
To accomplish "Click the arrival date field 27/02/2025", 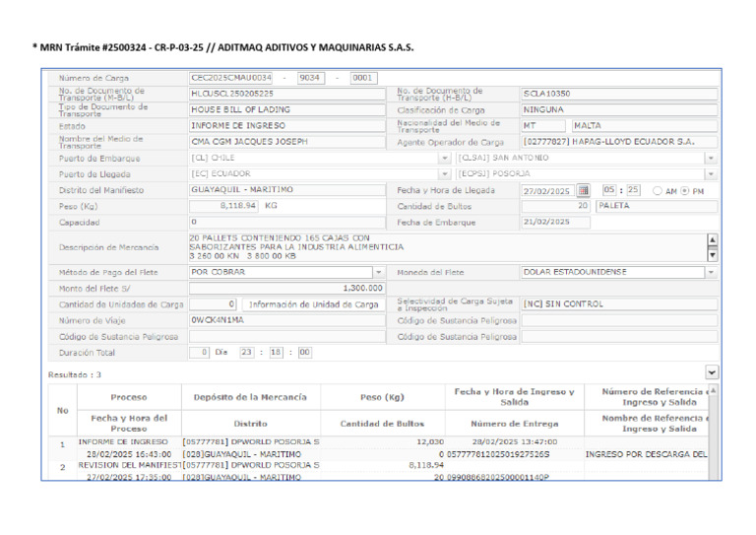I will point(547,191).
